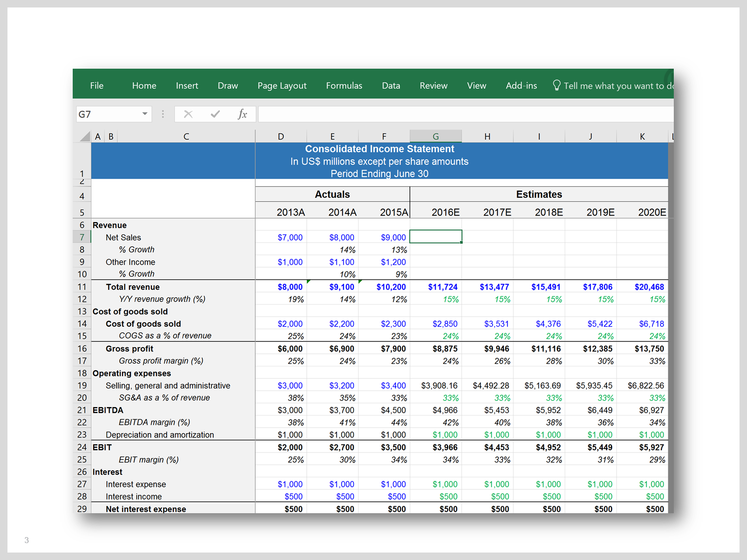Click the 'Consolidated Income Statement' title
Viewport: 747px width, 560px height.
click(x=379, y=149)
